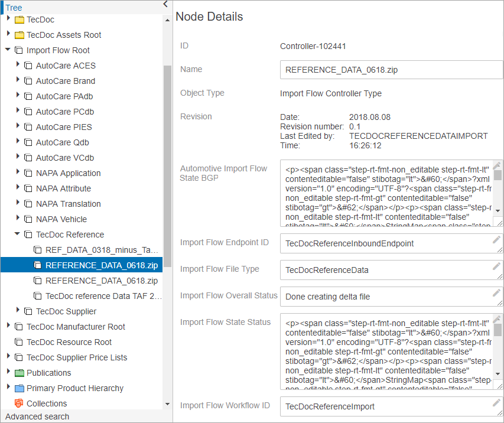Screen dimensions: 504x423
Task: Click green folder icon beside Publications
Action: point(19,373)
